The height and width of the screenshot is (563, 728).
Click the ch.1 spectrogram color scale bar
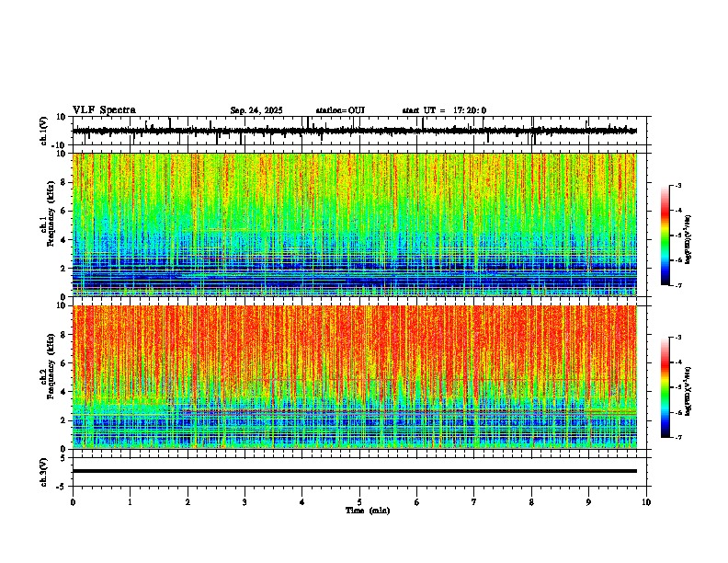pyautogui.click(x=665, y=236)
